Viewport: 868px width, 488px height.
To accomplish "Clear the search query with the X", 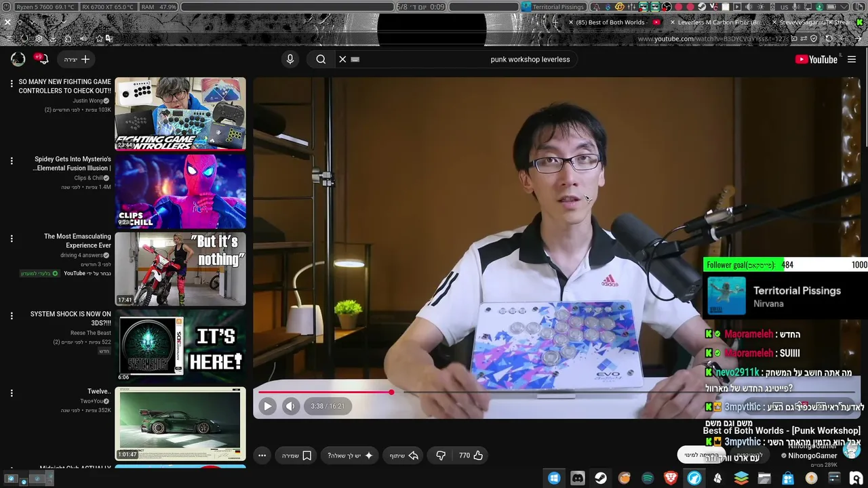I will pos(342,59).
